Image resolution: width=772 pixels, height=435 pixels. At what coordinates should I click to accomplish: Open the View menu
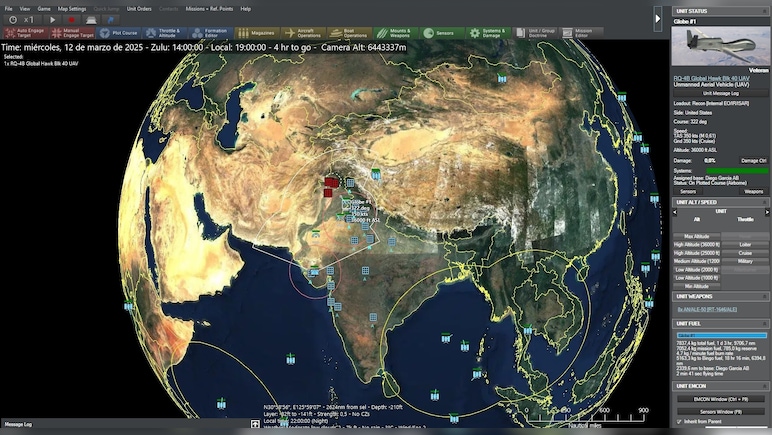coord(25,9)
